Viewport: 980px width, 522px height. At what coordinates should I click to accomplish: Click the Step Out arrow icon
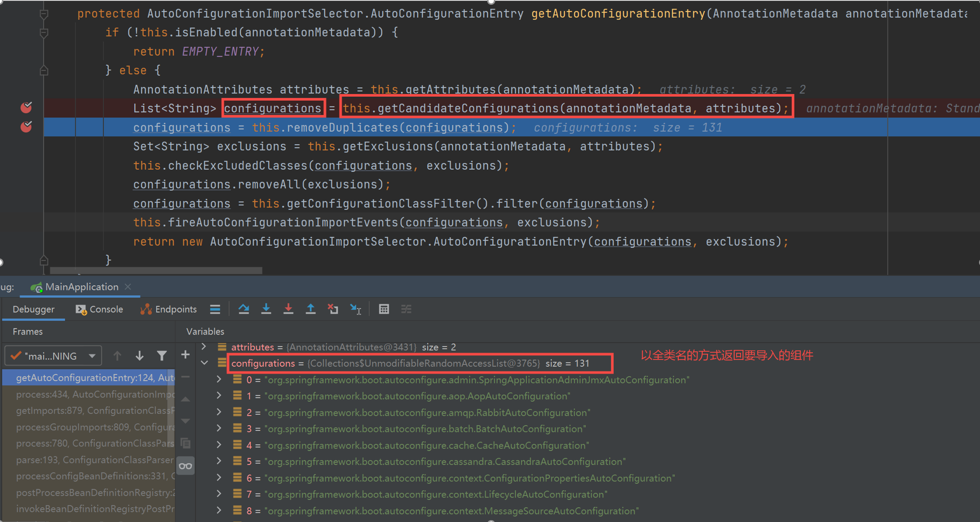pos(310,309)
